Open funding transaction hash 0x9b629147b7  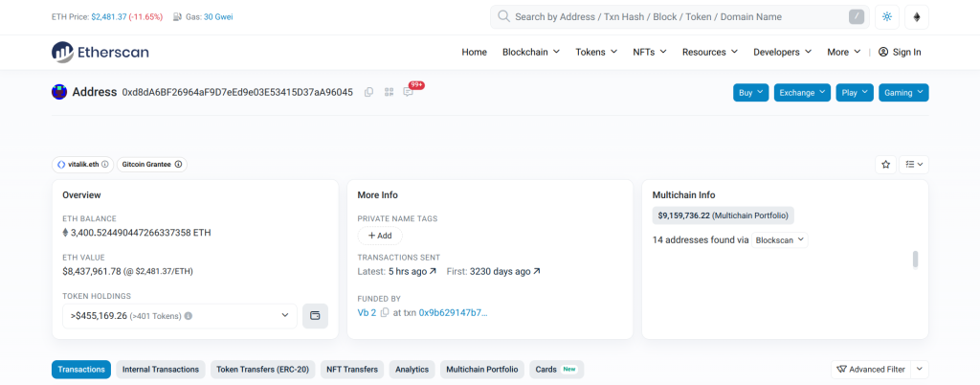coord(453,312)
